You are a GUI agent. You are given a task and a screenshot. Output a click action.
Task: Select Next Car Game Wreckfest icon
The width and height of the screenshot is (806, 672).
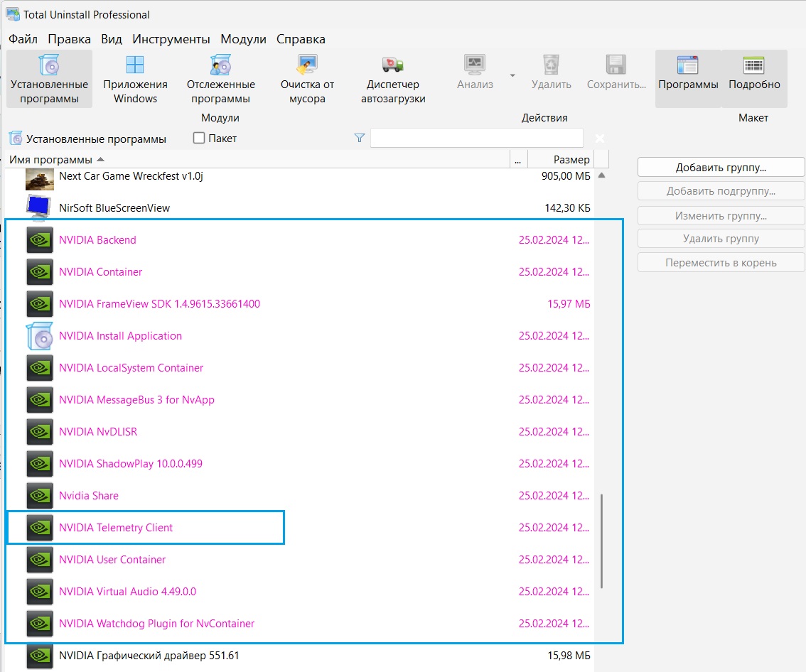coord(40,179)
